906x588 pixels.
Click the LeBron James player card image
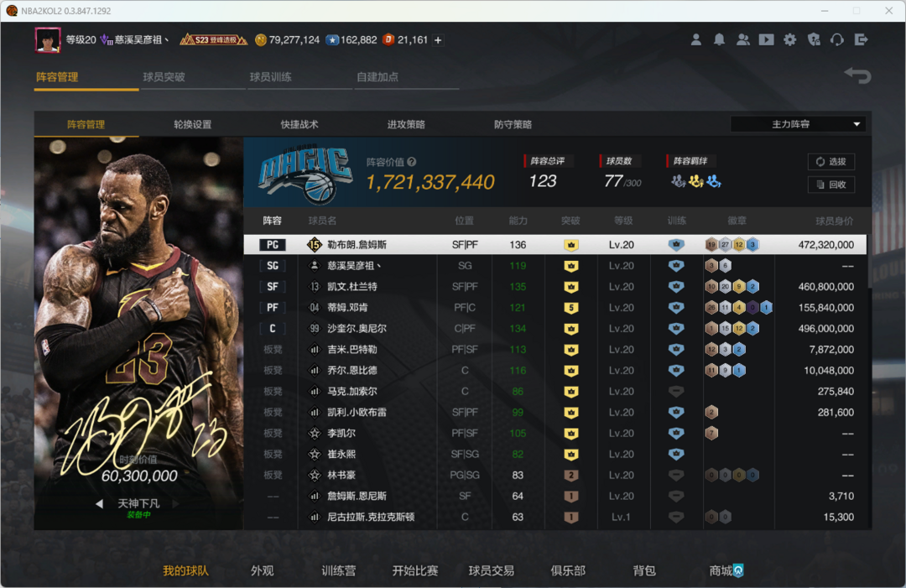click(x=138, y=333)
